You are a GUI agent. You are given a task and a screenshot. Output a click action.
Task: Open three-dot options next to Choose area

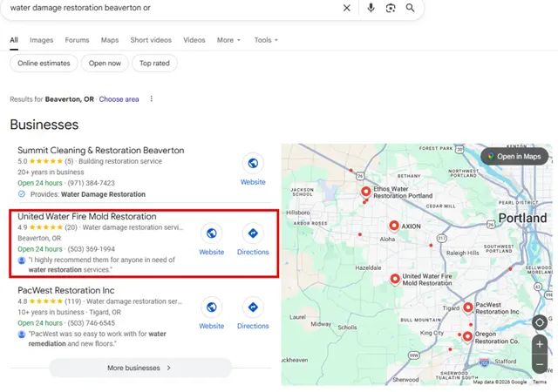pos(151,99)
